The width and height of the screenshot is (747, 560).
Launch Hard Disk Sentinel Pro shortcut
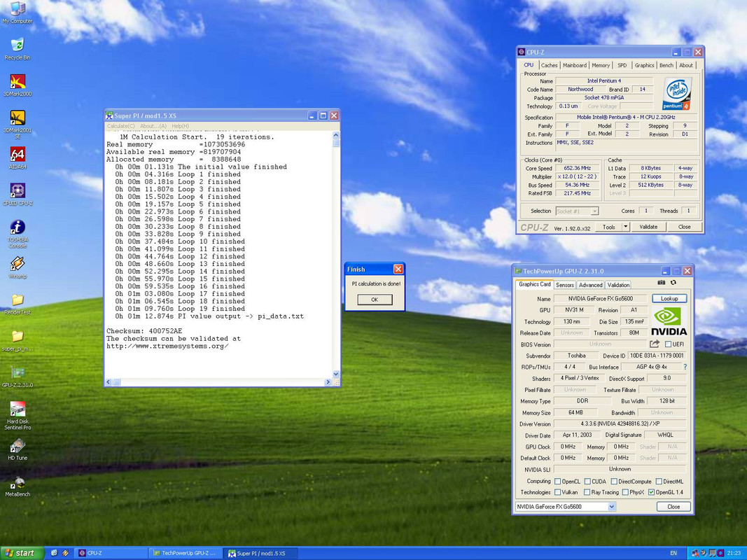[18, 416]
